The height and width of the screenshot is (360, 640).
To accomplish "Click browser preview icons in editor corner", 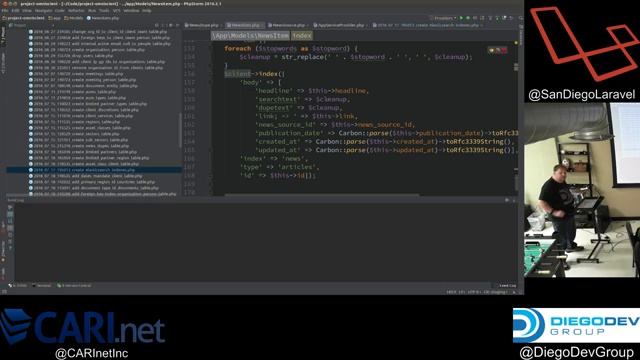I will click(x=497, y=50).
